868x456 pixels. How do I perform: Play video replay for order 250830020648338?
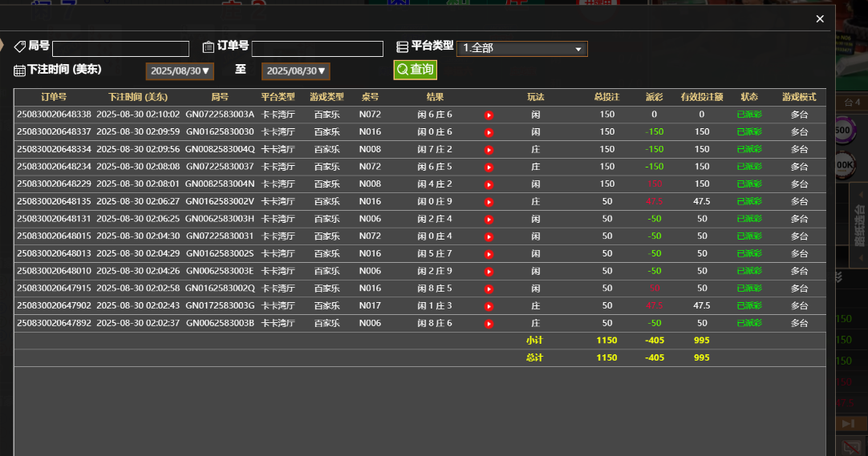click(489, 115)
